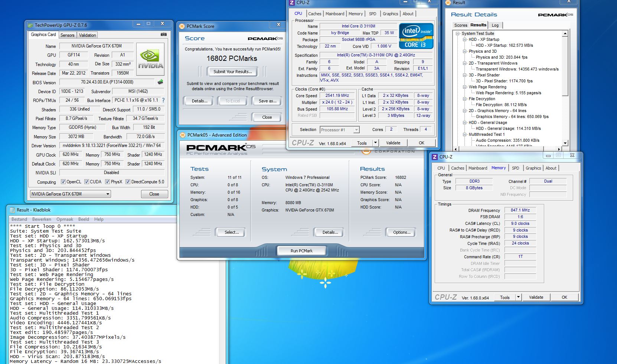Viewport: 617px width, 364px height.
Task: Open the SPD tab in memory CPU-Z window
Action: [516, 168]
